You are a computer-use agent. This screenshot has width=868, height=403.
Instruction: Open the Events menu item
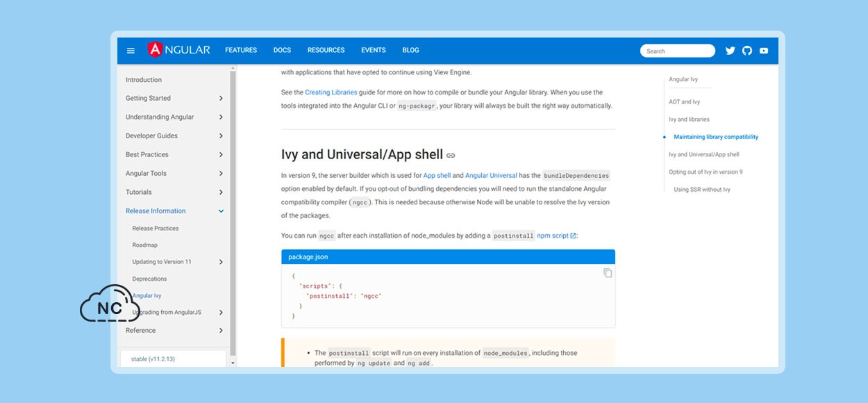[x=374, y=50]
